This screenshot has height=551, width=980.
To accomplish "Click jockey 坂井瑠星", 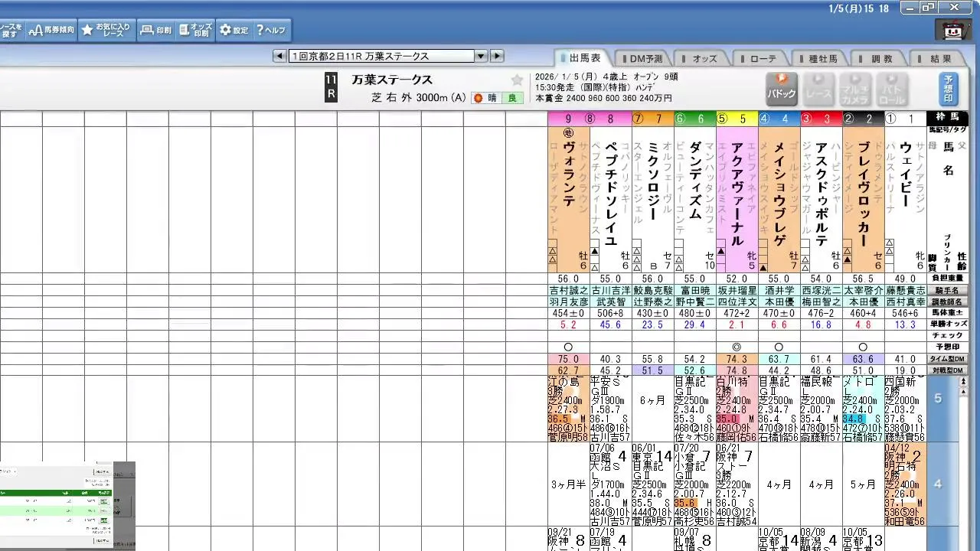I will point(737,291).
